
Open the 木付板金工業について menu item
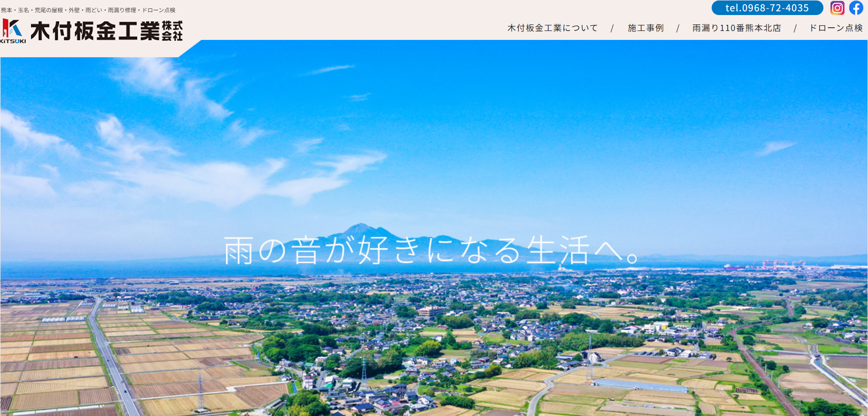pyautogui.click(x=553, y=28)
